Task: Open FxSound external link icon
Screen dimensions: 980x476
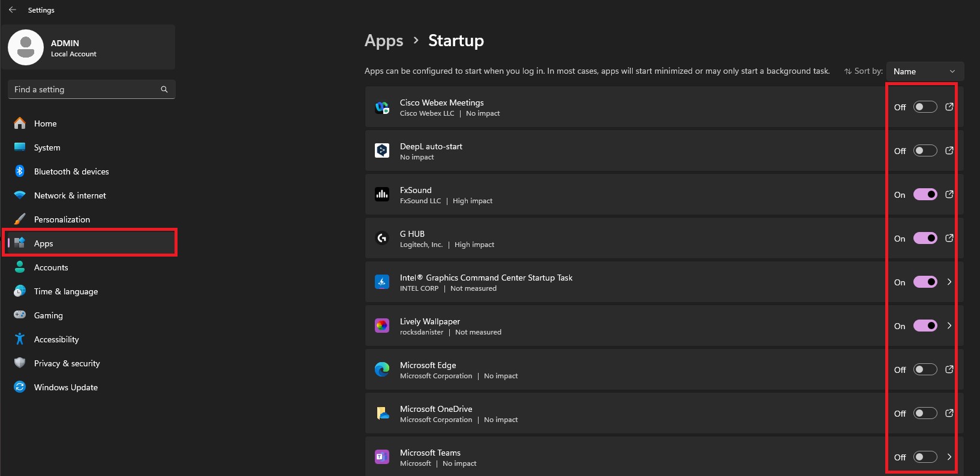Action: point(949,194)
